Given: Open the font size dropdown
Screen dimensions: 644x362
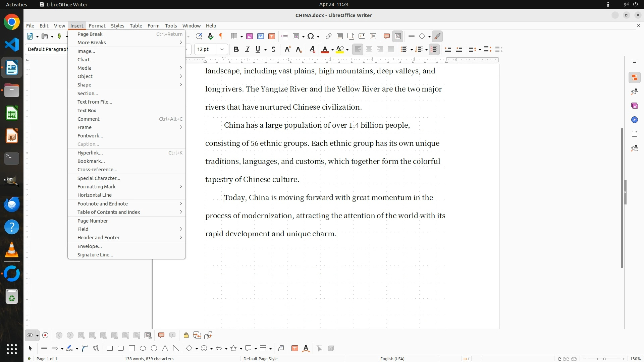Looking at the screenshot, I should [x=222, y=49].
